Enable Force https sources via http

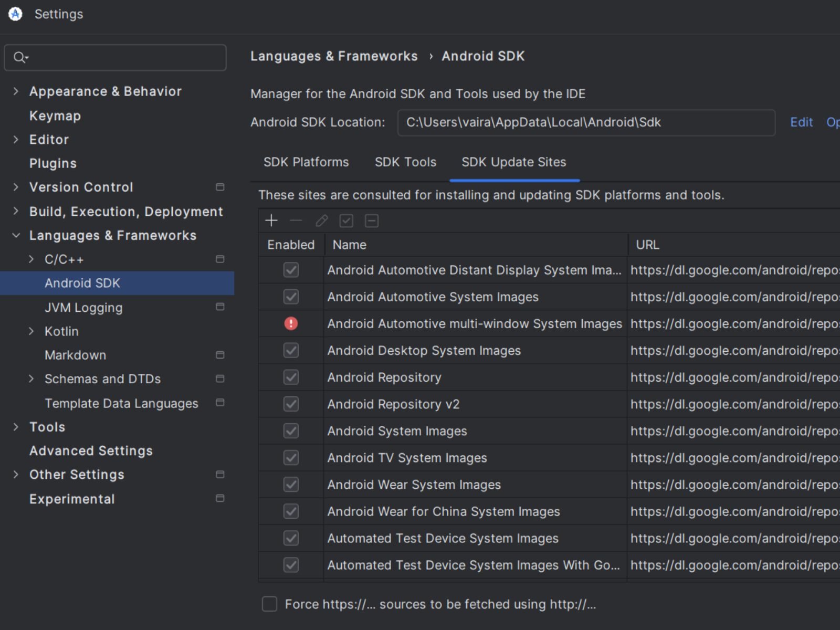tap(269, 604)
